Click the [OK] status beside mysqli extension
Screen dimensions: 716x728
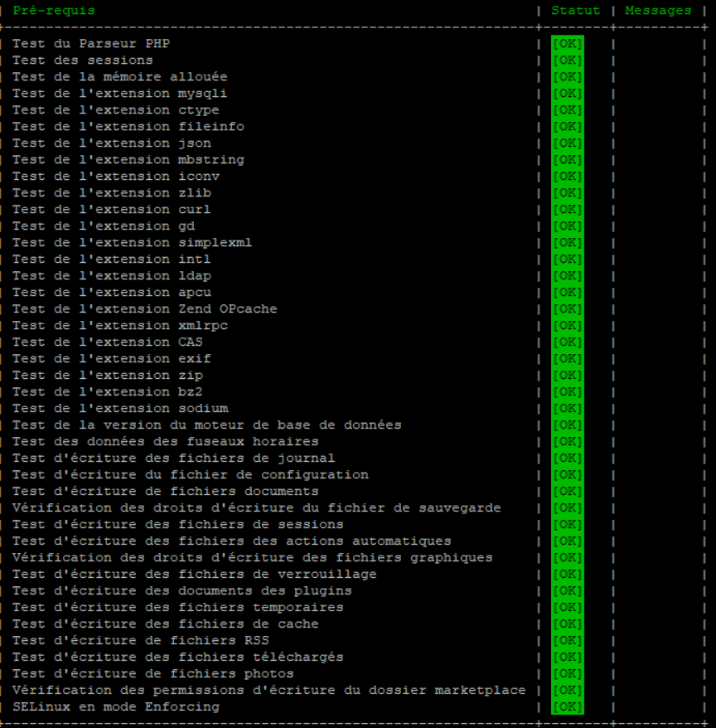[x=568, y=94]
